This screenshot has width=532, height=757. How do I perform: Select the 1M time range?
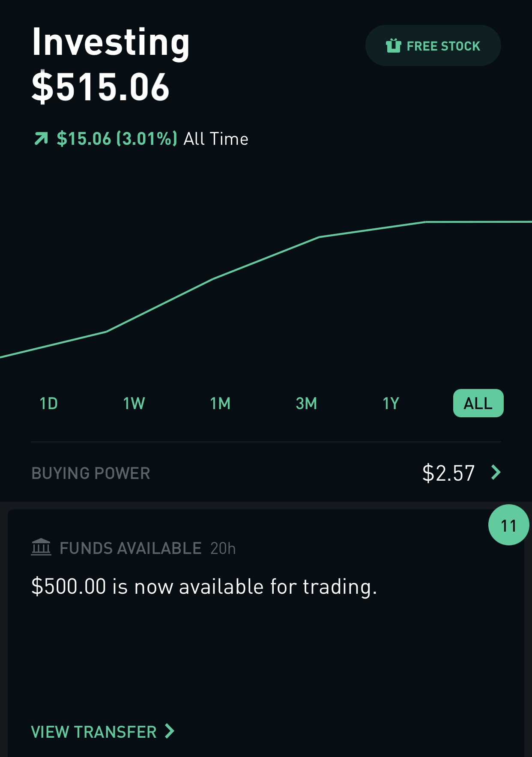click(x=220, y=404)
